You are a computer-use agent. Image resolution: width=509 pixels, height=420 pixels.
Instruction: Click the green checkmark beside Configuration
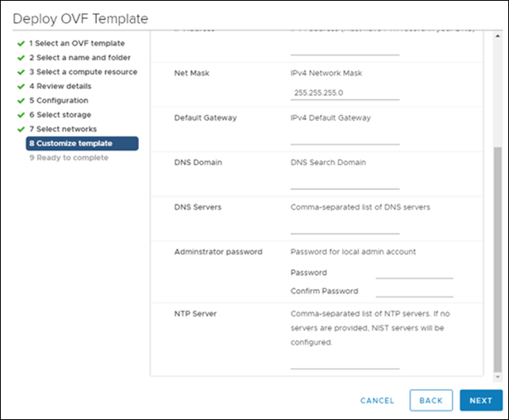[x=21, y=100]
